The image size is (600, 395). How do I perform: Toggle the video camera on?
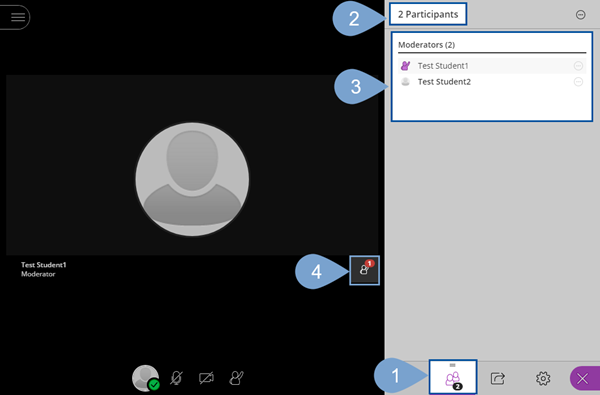(206, 378)
